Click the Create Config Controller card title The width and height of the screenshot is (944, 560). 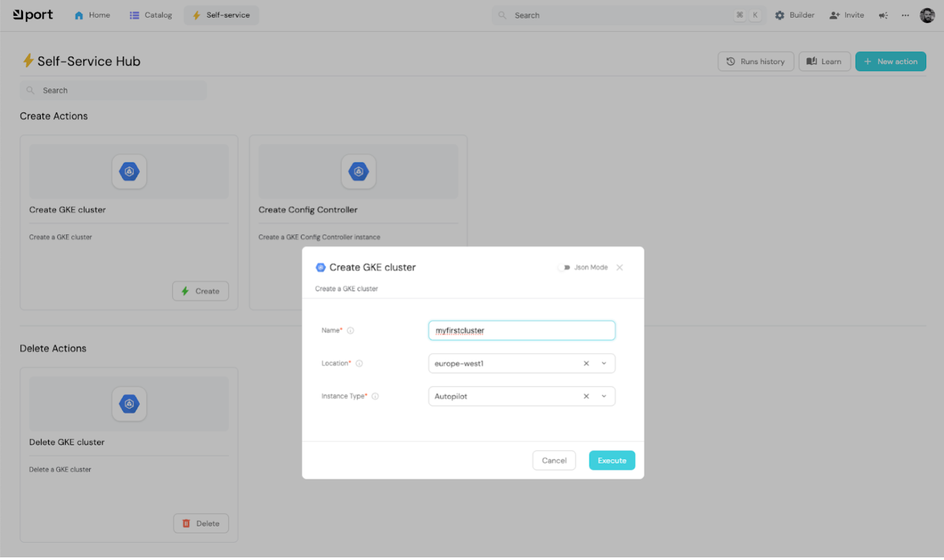308,210
